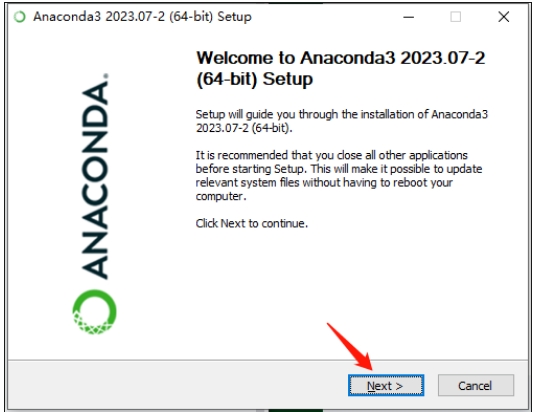Click the title bar text 'Anaconda3 2023.07-2 (64-bit) Setup'

pos(142,17)
